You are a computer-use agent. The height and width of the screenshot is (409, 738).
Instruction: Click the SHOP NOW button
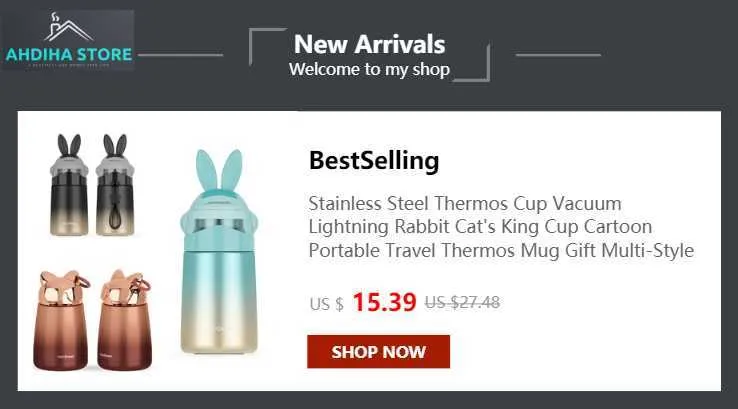378,352
